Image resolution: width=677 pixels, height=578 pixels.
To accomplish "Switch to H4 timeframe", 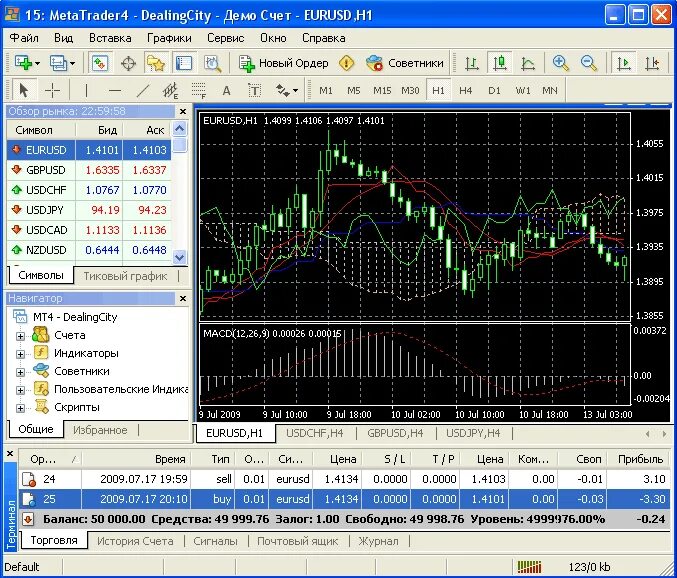I will tap(465, 90).
